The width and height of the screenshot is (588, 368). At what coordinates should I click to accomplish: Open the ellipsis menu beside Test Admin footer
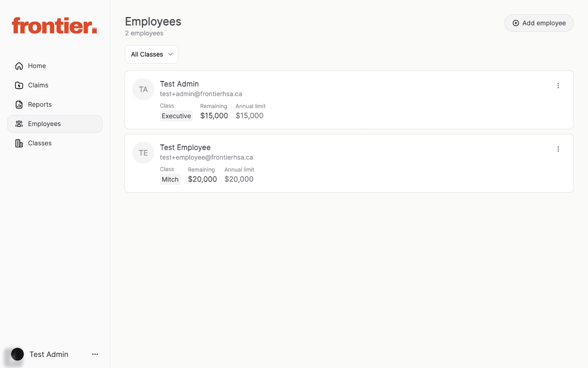click(x=95, y=354)
